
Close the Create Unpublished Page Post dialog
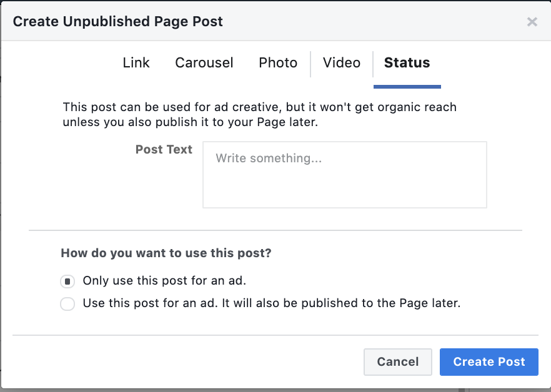click(x=532, y=21)
